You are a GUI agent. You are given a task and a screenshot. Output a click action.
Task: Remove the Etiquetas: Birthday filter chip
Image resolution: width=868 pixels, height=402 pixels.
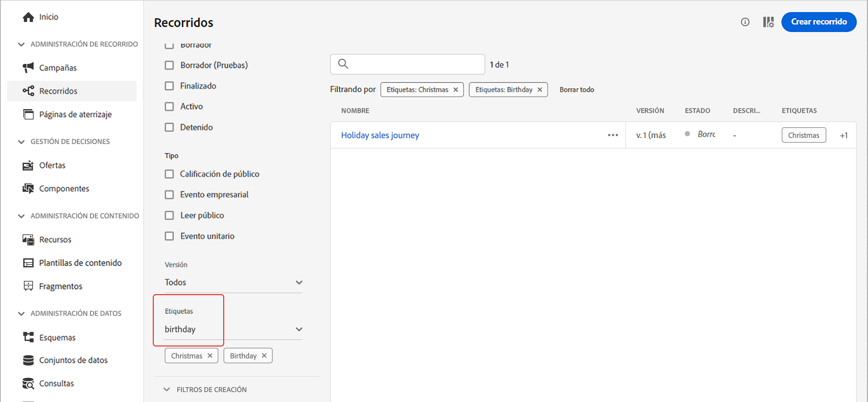539,89
